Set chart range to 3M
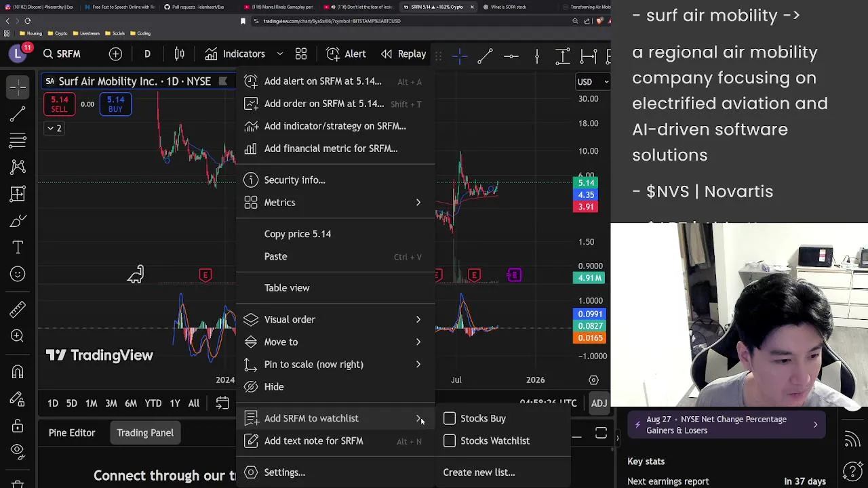The image size is (868, 488). tap(111, 403)
